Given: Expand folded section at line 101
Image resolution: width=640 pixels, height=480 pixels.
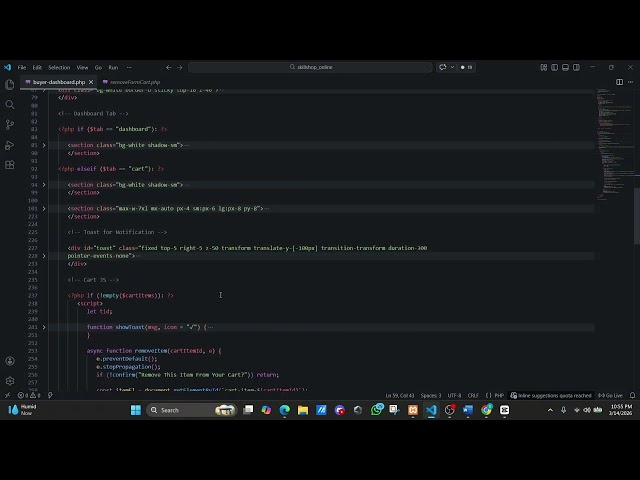Looking at the screenshot, I should click(44, 208).
